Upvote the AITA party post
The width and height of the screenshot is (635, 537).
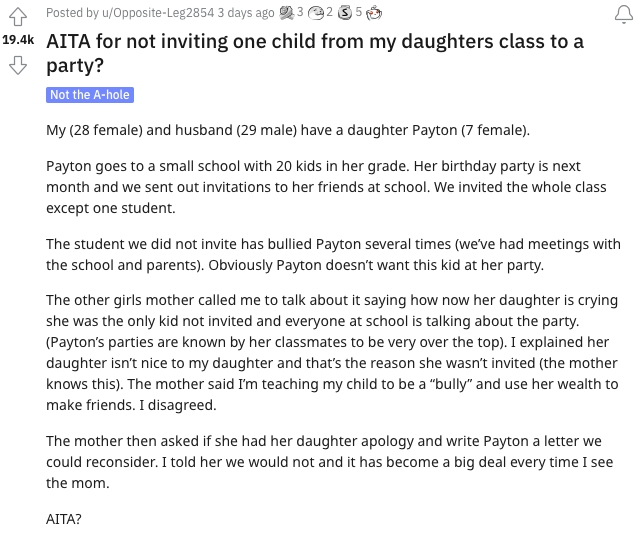point(18,17)
